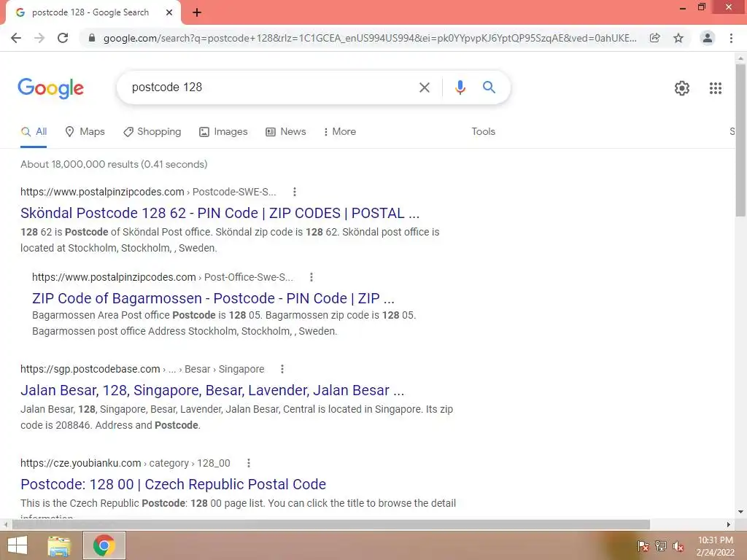The image size is (747, 560).
Task: Click the forward navigation arrow
Action: (x=39, y=38)
